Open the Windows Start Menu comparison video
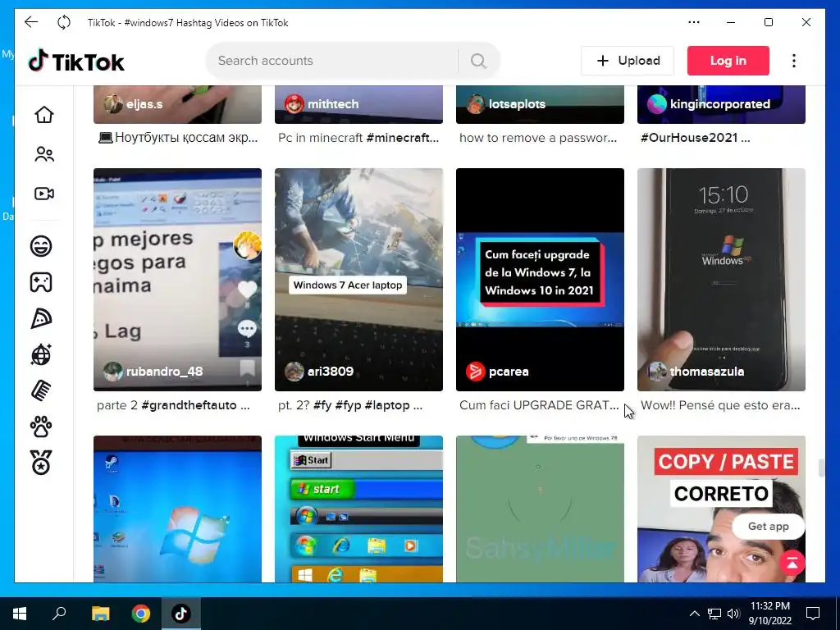This screenshot has width=840, height=630. coord(359,509)
